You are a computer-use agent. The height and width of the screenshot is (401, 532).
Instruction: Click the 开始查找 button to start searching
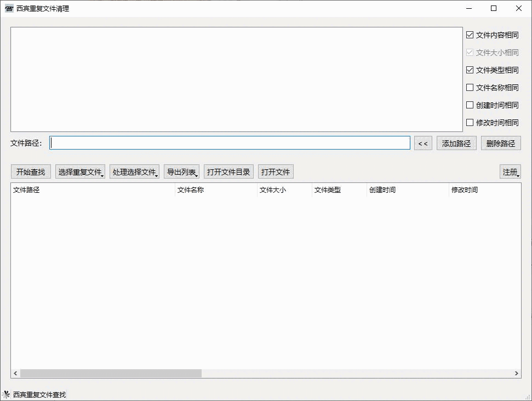pos(30,171)
